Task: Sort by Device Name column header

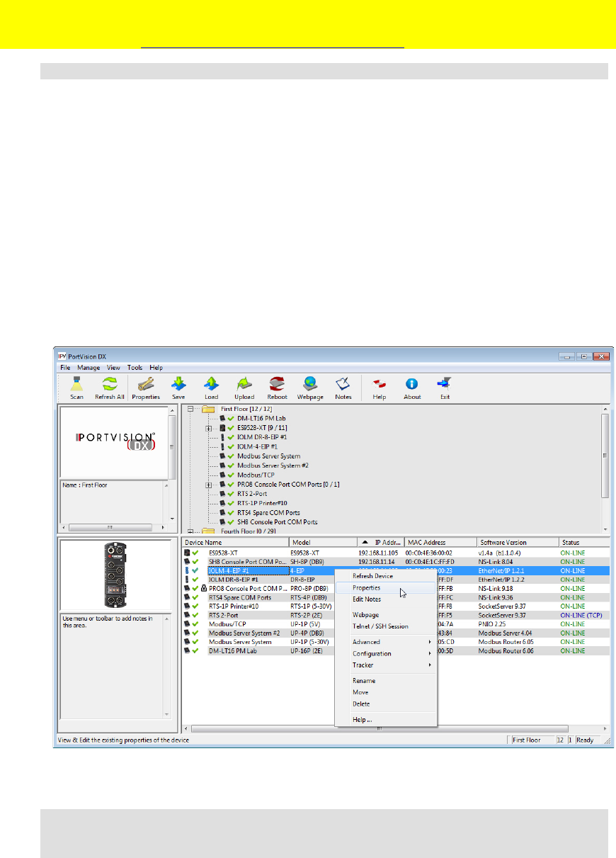Action: coord(235,543)
